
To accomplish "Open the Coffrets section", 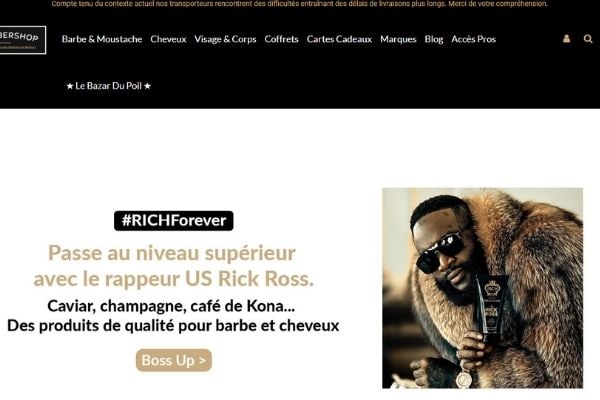I will [x=281, y=39].
